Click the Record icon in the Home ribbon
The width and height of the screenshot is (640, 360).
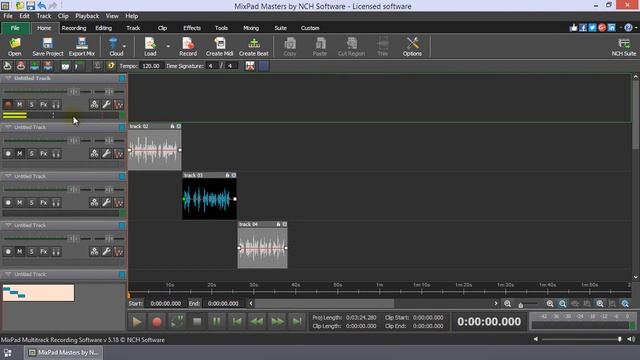pos(188,46)
